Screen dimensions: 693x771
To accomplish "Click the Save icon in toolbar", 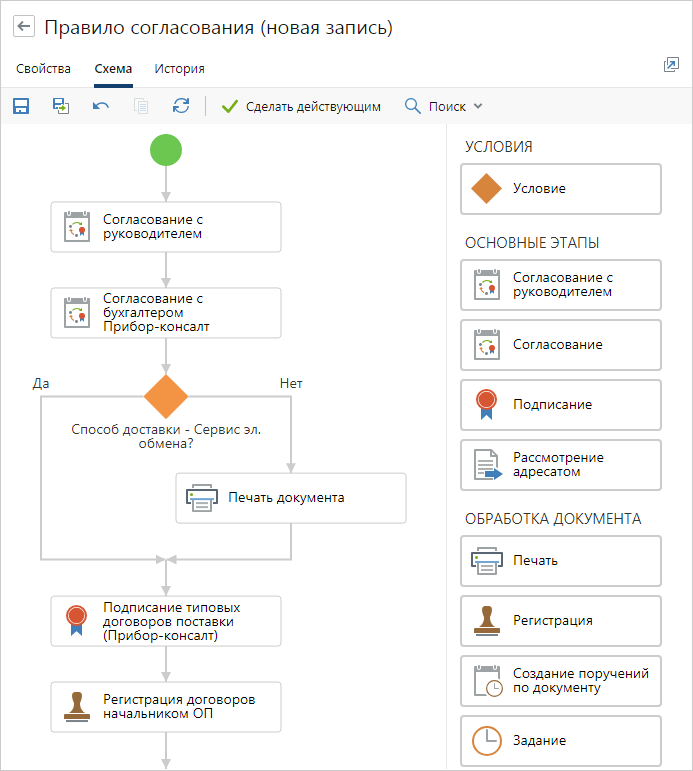I will point(21,106).
